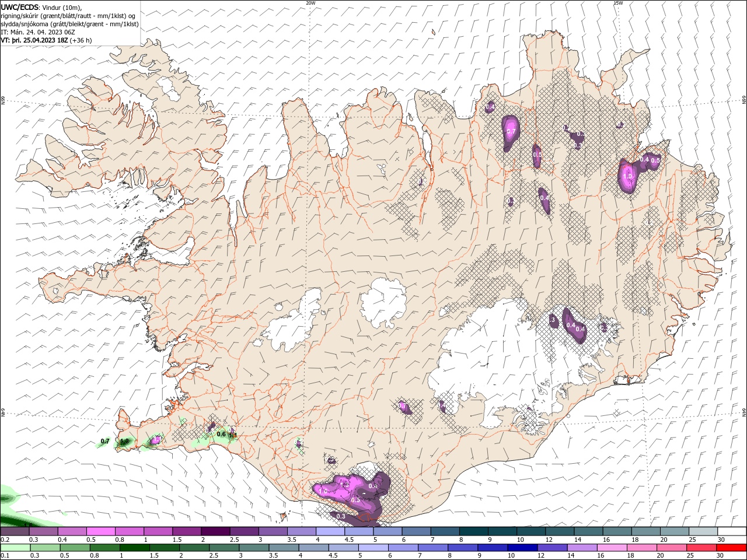Click the snow legend swatch between 12 and 14
Viewport: 747px width, 560px height.
(x=559, y=531)
